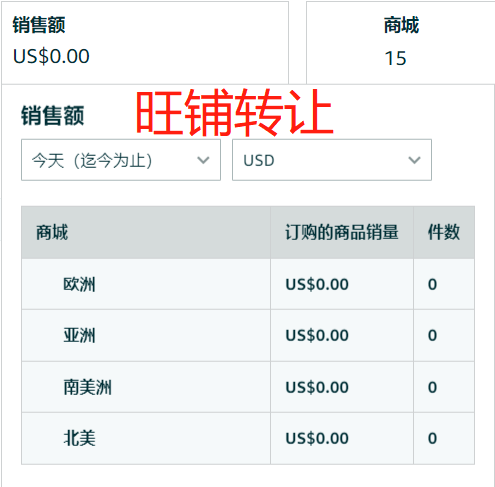Select the 北美 marketplace row
Viewport: 495px width, 487px height.
click(x=248, y=438)
